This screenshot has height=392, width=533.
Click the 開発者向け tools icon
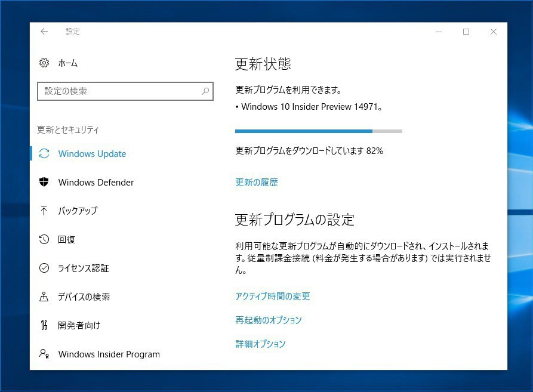pos(44,325)
